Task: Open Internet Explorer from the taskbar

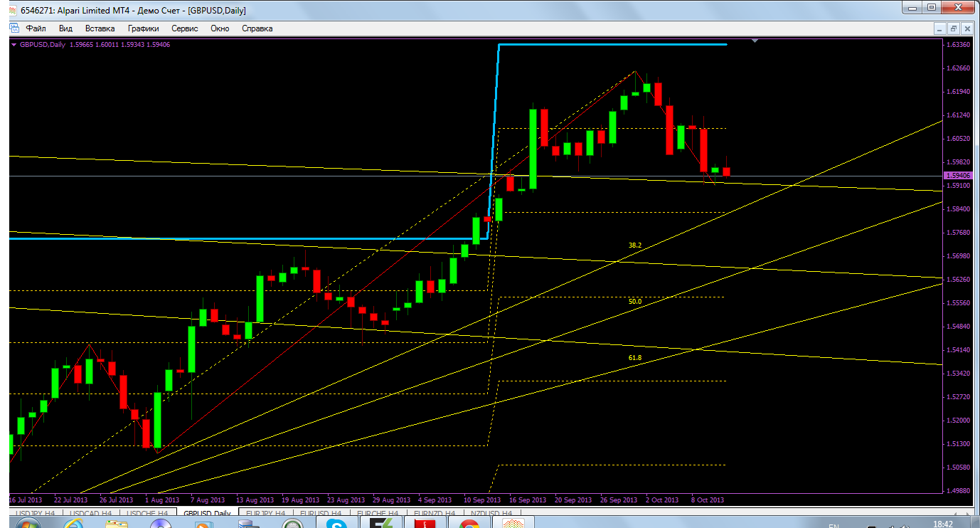Action: [73, 524]
